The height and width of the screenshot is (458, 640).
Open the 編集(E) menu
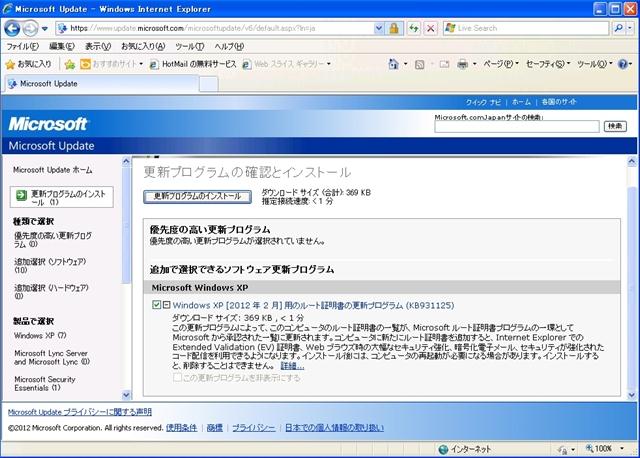(62, 47)
